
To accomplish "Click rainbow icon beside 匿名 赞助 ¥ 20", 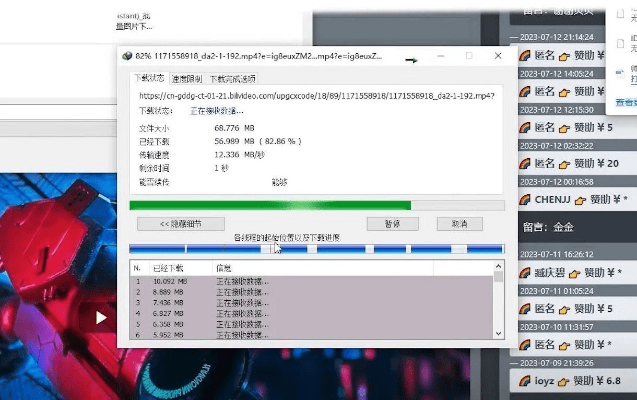I will tap(525, 164).
